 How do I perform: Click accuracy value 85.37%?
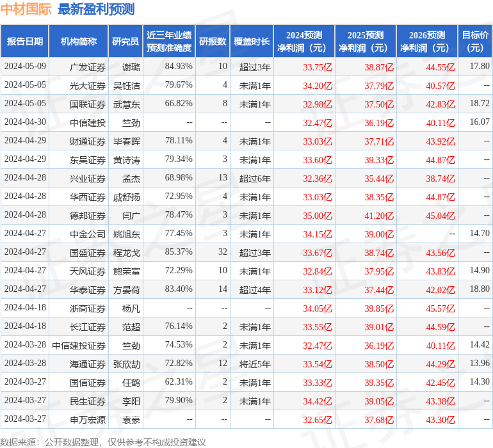point(179,252)
